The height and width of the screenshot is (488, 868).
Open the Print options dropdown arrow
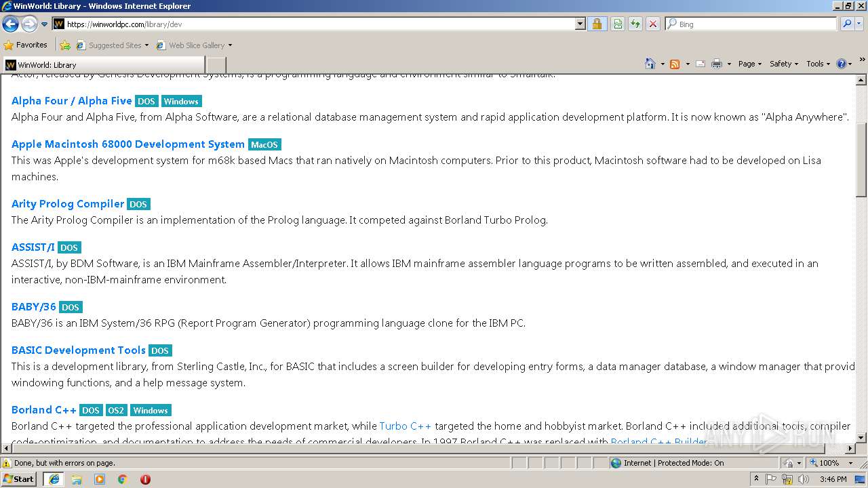click(729, 64)
